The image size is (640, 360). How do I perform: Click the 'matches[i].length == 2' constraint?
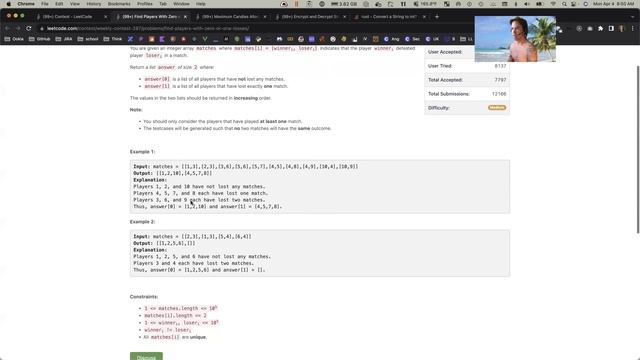tap(176, 316)
